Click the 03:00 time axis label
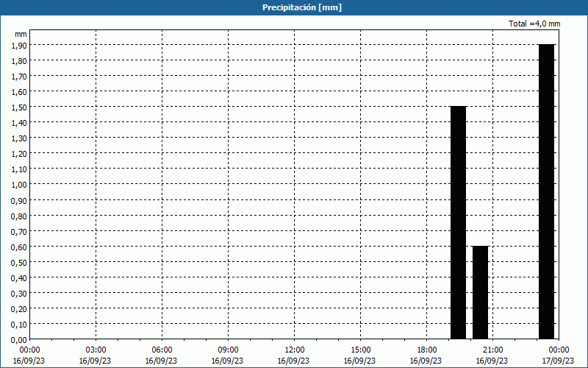588x368 pixels. [96, 350]
